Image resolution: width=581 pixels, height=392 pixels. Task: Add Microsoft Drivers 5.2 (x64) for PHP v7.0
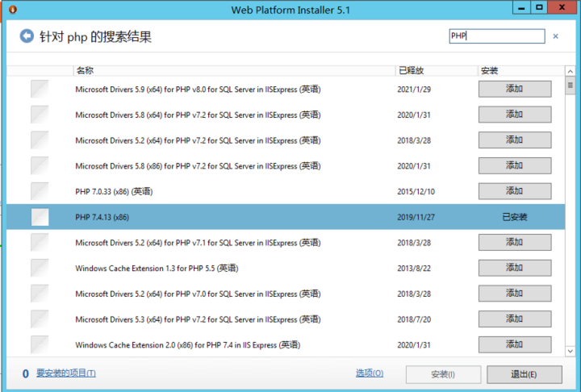tap(515, 294)
